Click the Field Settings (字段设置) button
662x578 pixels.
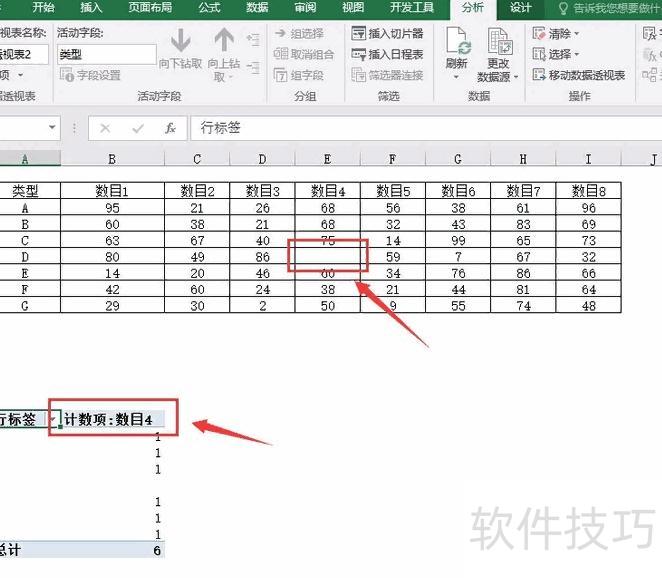tap(90, 75)
